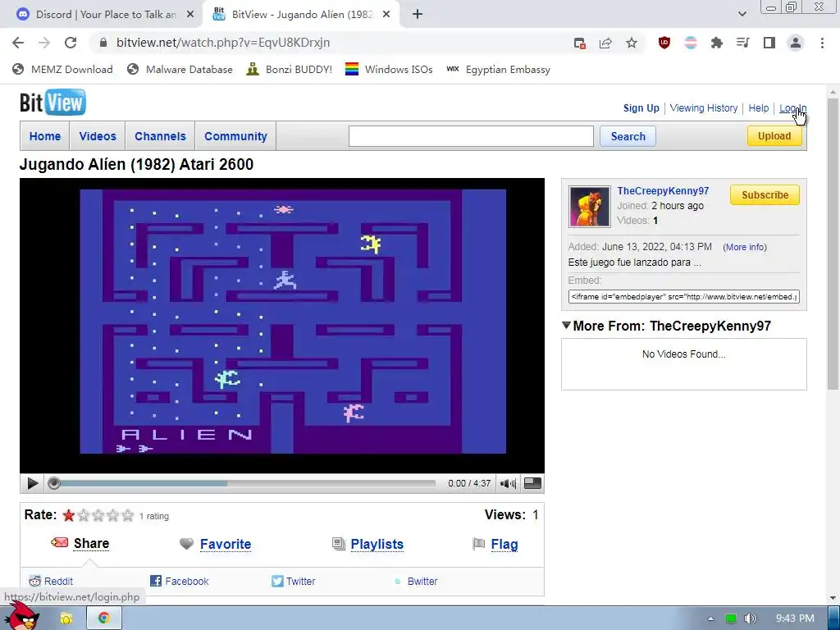Rate the video one star
Image resolution: width=840 pixels, height=630 pixels.
(69, 515)
